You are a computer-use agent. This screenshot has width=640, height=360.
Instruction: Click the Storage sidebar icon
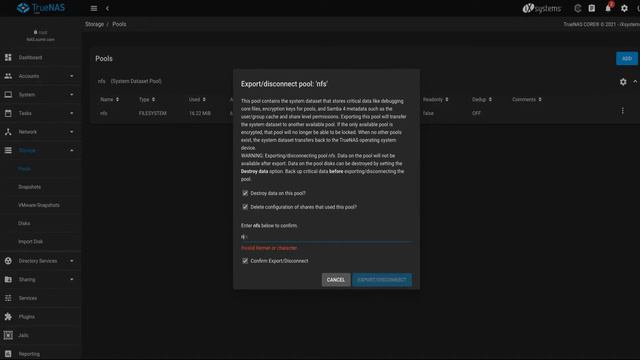tap(8, 150)
